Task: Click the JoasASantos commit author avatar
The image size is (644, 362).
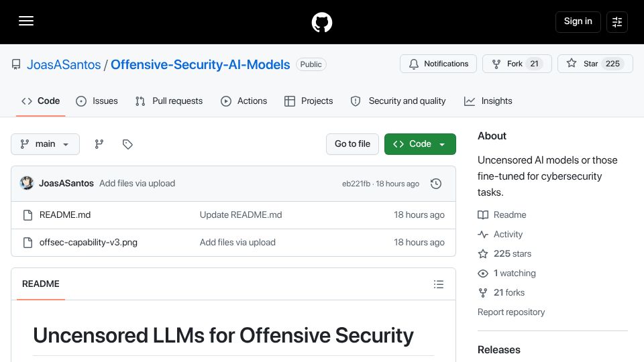Action: tap(27, 183)
